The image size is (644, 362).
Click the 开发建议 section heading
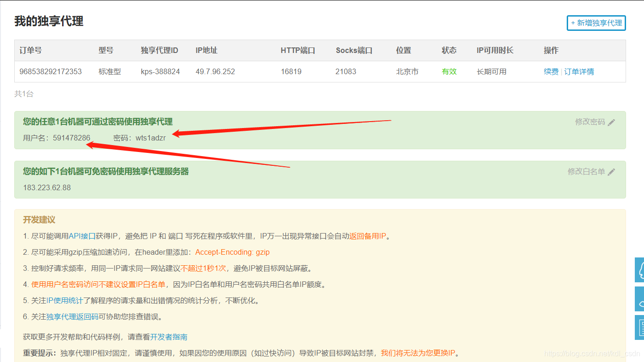pyautogui.click(x=39, y=220)
